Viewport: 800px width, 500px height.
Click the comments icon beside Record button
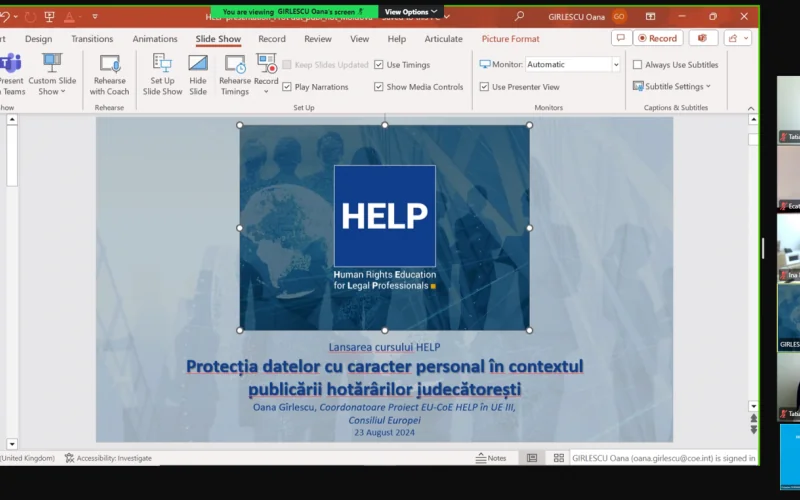[x=620, y=38]
